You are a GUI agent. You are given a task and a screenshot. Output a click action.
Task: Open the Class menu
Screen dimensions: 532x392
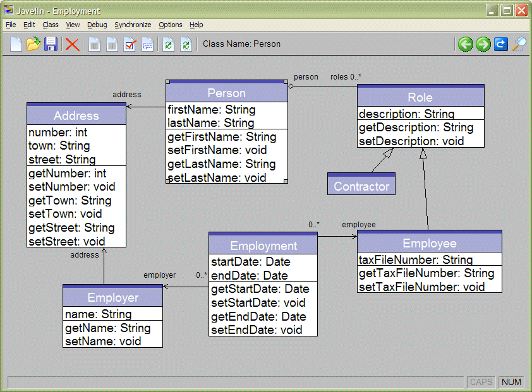tap(51, 25)
